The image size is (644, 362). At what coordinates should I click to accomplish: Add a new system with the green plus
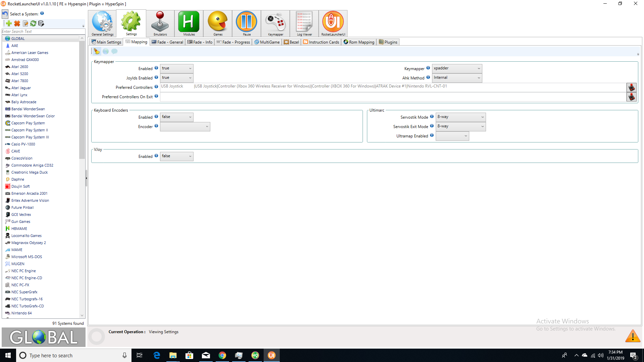point(8,23)
